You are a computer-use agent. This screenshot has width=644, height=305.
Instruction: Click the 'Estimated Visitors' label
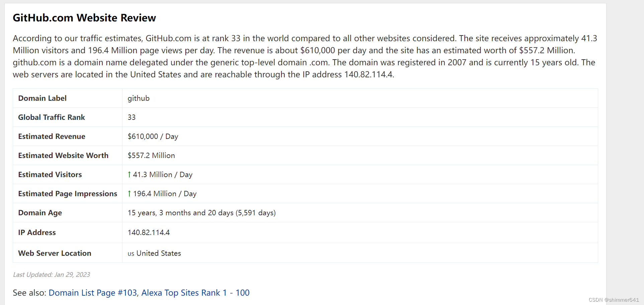click(x=50, y=175)
